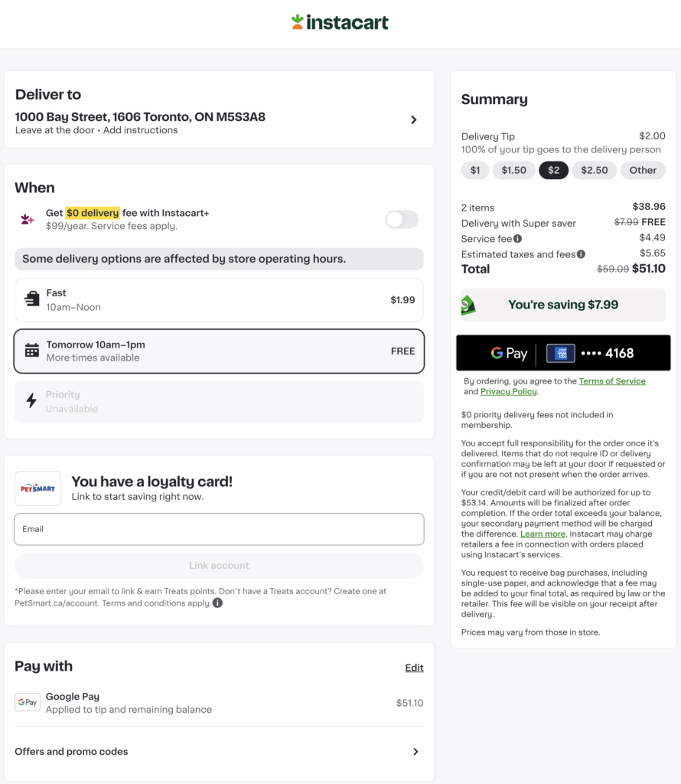Click Edit in the Pay with section
The image size is (681, 784).
tap(414, 668)
